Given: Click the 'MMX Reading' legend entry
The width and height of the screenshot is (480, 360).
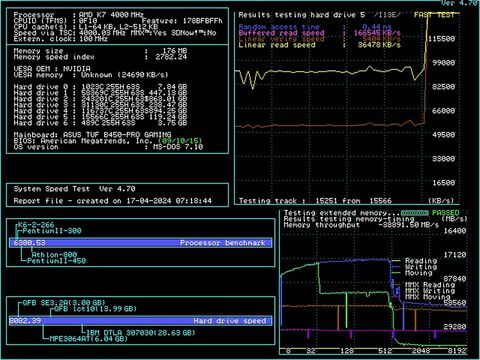Looking at the screenshot, I should click(430, 285).
